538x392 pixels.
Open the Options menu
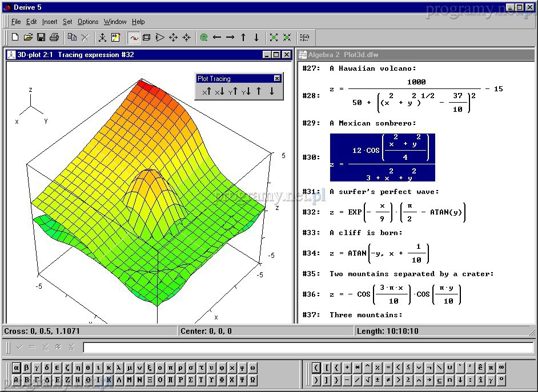click(88, 22)
